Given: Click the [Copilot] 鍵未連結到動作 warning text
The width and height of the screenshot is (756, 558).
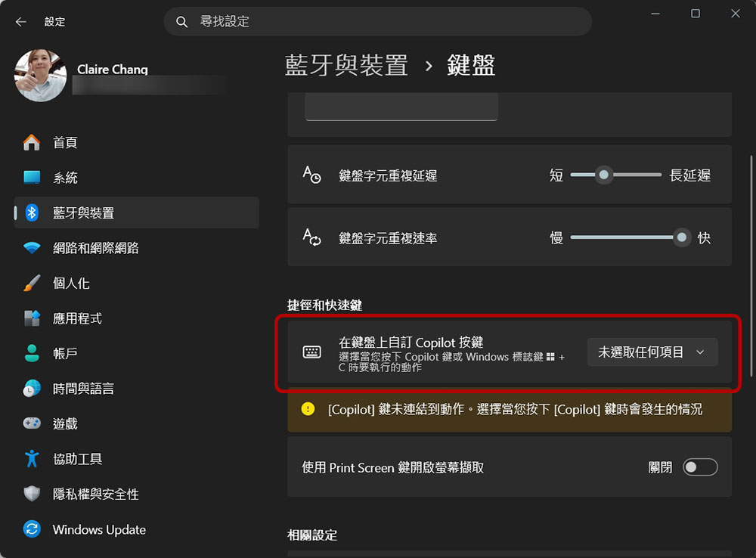Looking at the screenshot, I should [x=515, y=410].
